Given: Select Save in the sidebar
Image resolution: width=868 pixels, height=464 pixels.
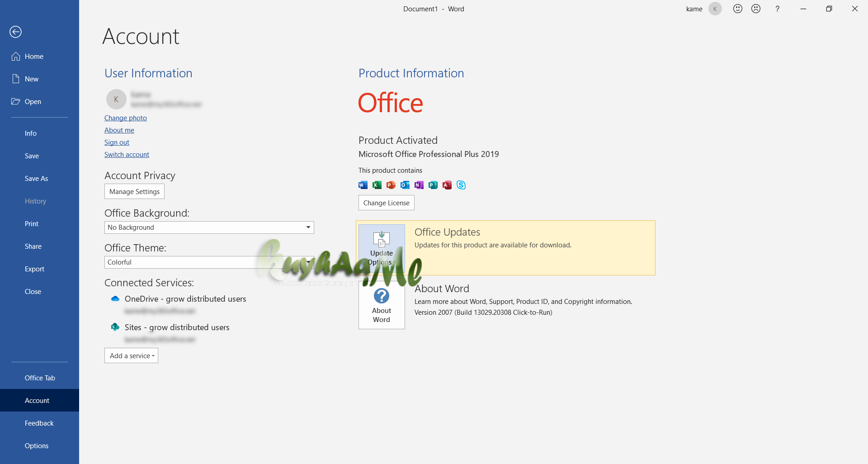Looking at the screenshot, I should (x=39, y=156).
